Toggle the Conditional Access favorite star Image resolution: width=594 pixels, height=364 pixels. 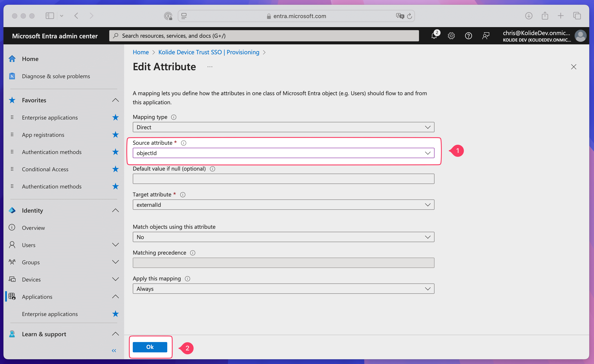[116, 169]
